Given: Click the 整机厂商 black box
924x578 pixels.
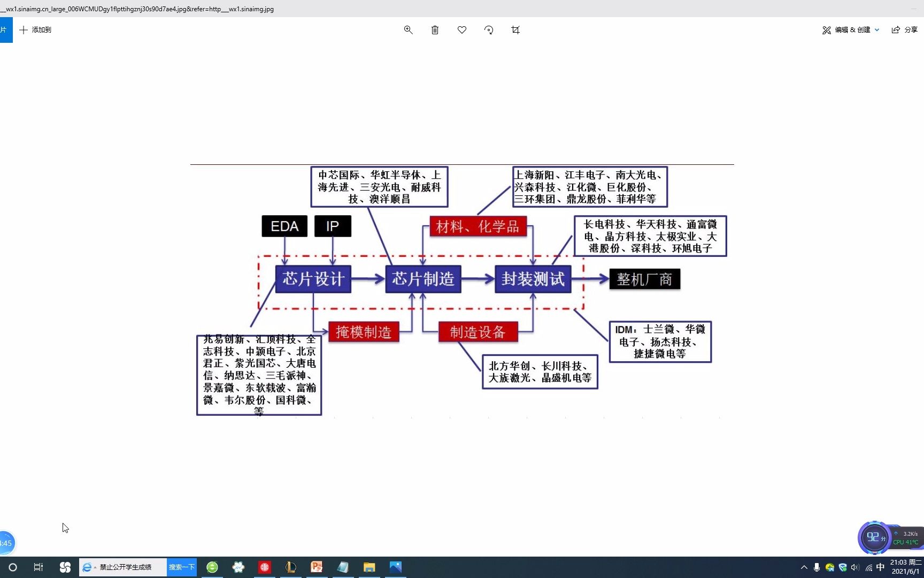Looking at the screenshot, I should click(x=645, y=279).
